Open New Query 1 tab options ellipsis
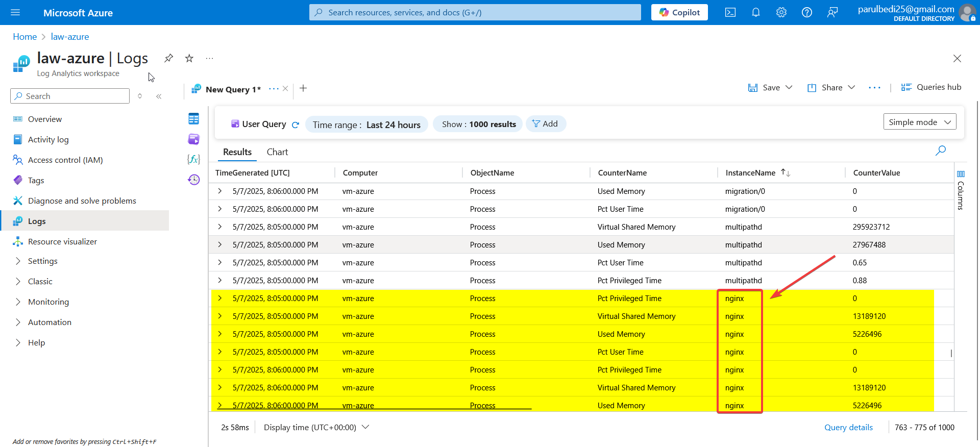This screenshot has width=980, height=447. tap(274, 89)
